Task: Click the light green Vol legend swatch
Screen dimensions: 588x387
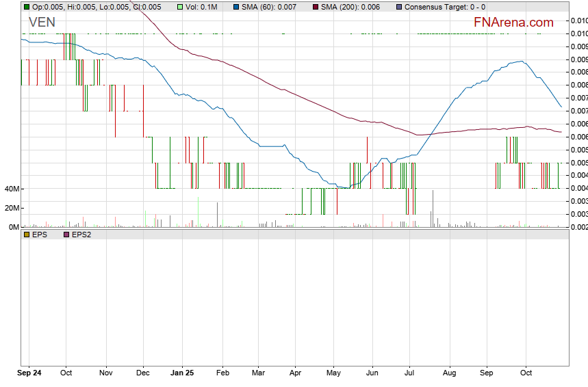Action: 180,7
